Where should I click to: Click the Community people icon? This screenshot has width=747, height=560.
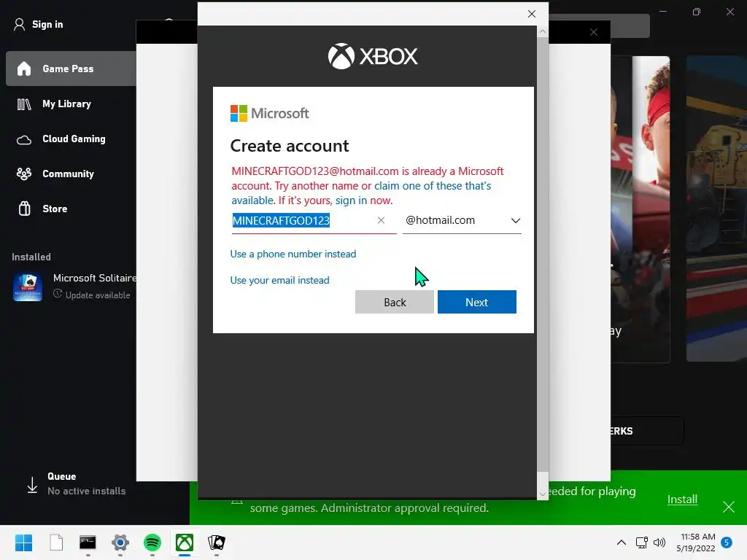pos(24,174)
